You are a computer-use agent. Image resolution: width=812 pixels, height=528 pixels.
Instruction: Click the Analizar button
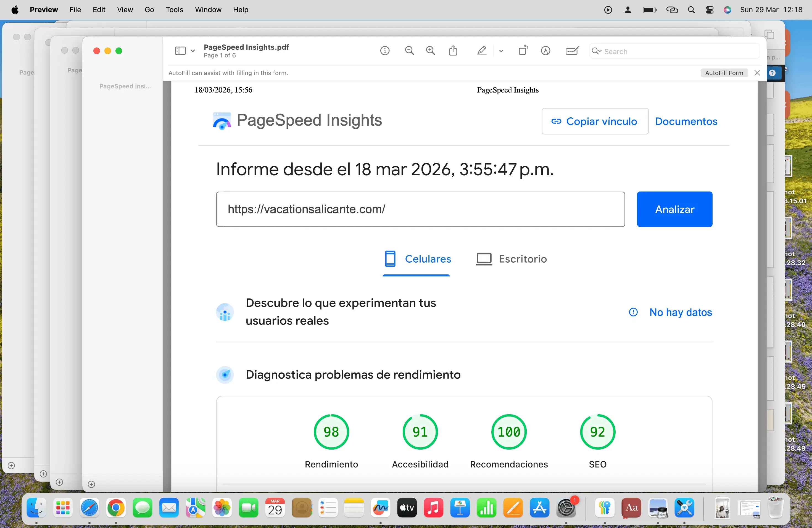(674, 209)
